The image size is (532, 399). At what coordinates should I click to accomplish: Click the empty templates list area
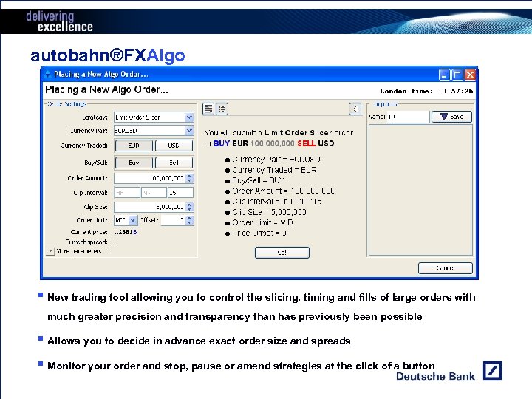coord(420,190)
